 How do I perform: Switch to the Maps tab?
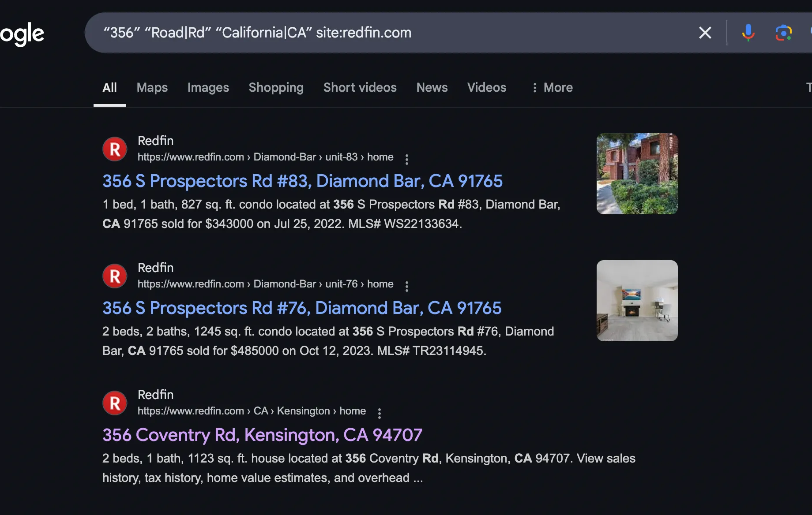tap(152, 88)
